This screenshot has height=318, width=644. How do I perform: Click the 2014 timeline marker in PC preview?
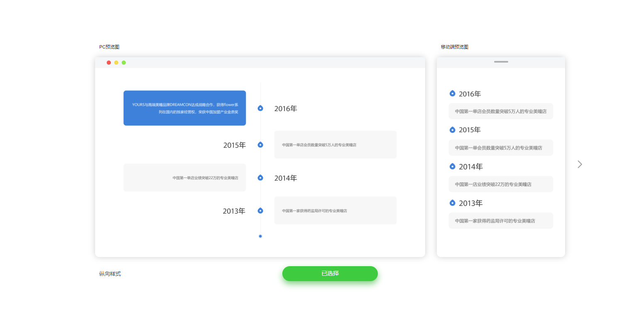coord(260,177)
